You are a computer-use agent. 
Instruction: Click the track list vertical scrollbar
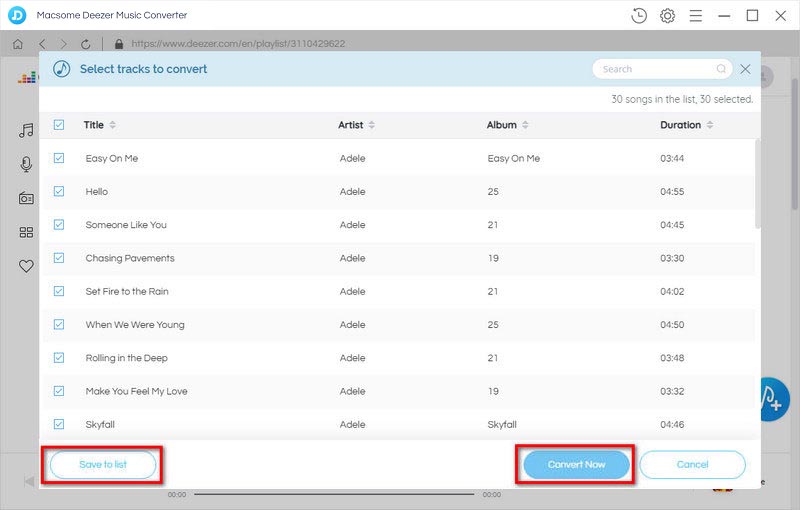(758, 184)
